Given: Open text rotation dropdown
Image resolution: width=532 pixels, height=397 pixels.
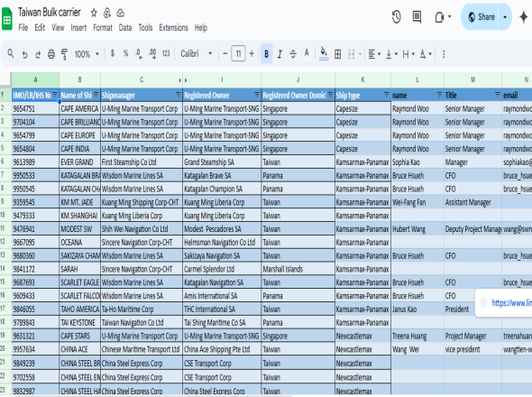Looking at the screenshot, I should pos(426,54).
